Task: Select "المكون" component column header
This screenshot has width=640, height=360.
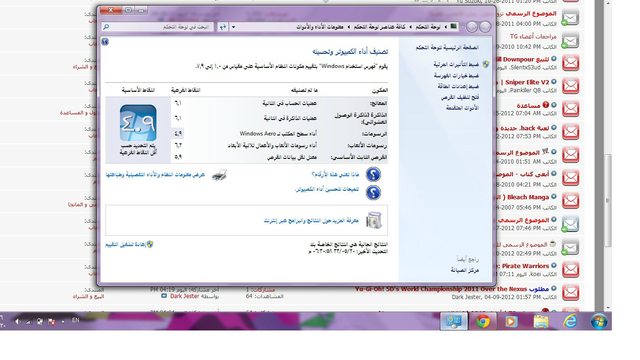Action: coord(380,91)
